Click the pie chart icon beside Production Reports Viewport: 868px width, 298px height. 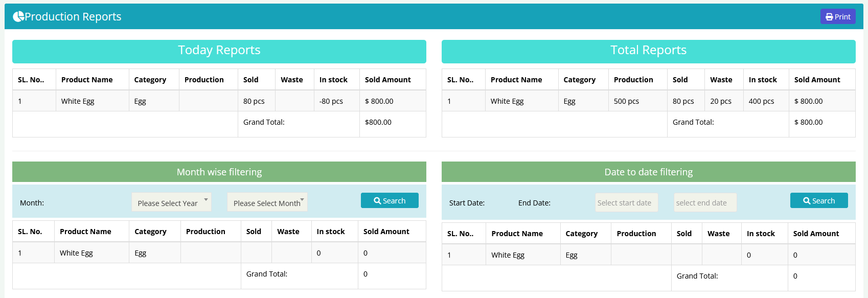point(18,17)
